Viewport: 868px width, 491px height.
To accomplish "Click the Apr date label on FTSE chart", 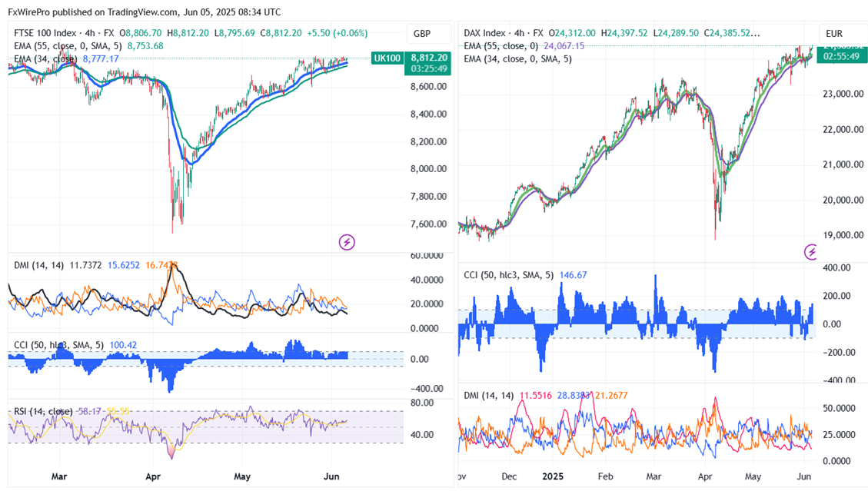I will coord(153,476).
